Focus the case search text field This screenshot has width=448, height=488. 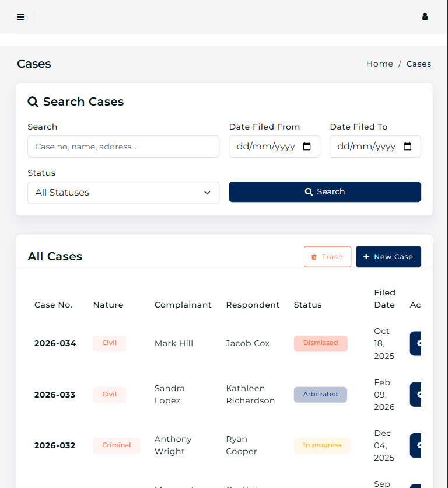[123, 147]
